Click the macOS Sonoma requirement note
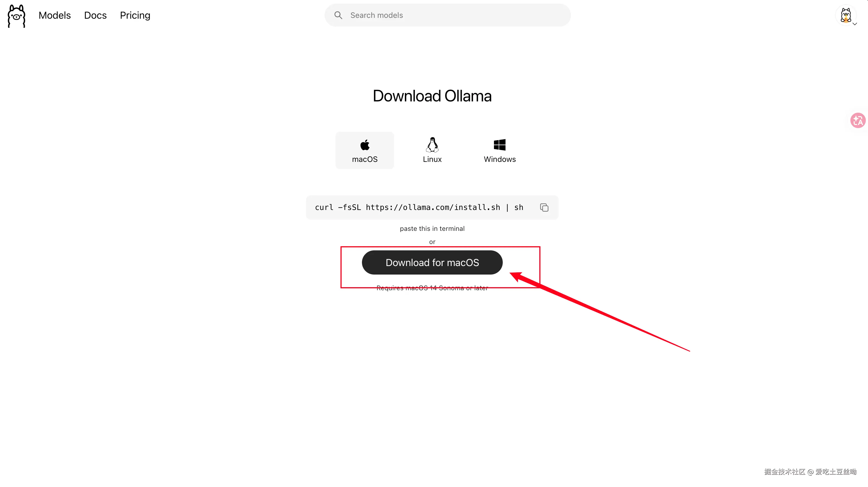 tap(432, 288)
